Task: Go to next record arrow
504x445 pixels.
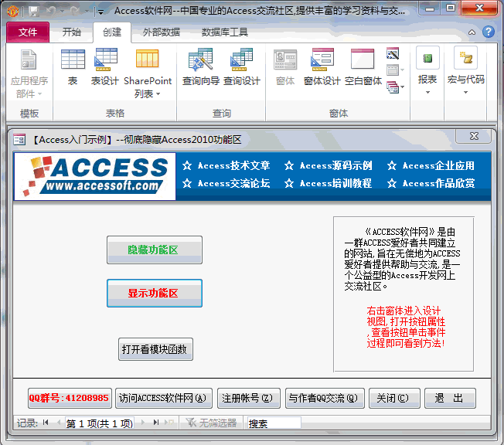Action: pos(143,423)
